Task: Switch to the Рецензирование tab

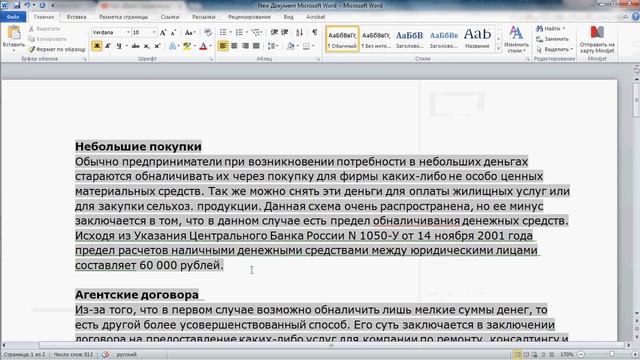Action: [249, 17]
